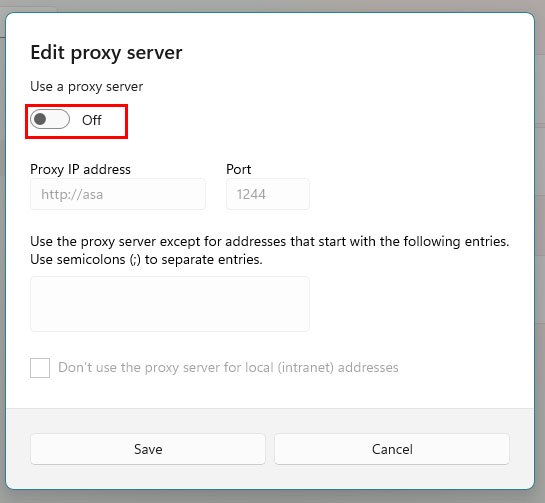This screenshot has width=545, height=503.
Task: Save the proxy server settings
Action: (148, 449)
